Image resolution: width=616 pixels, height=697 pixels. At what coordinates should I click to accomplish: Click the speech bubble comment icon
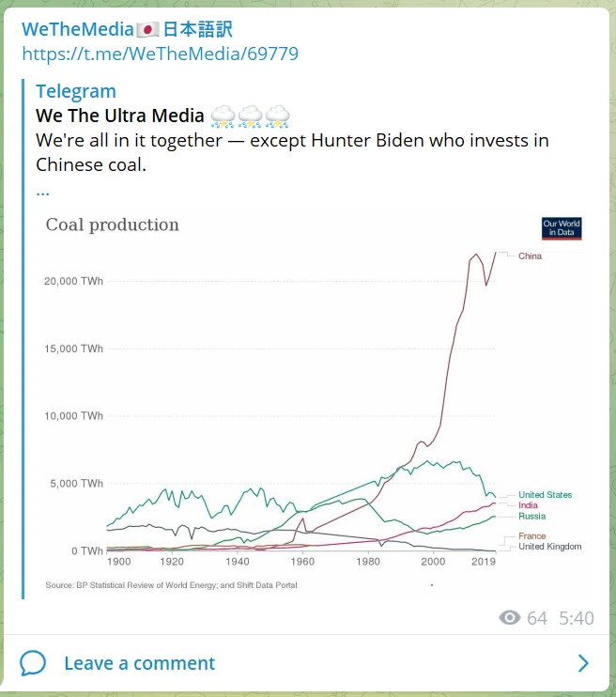[x=33, y=663]
